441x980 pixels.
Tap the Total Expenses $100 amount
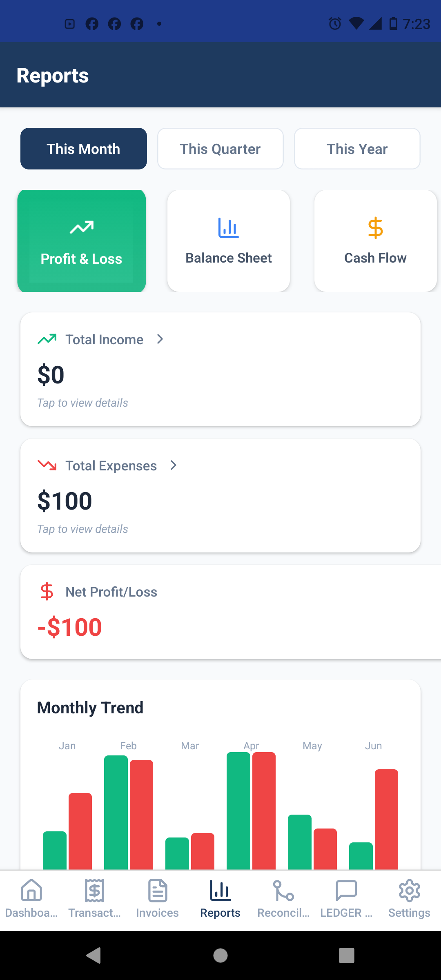[65, 501]
